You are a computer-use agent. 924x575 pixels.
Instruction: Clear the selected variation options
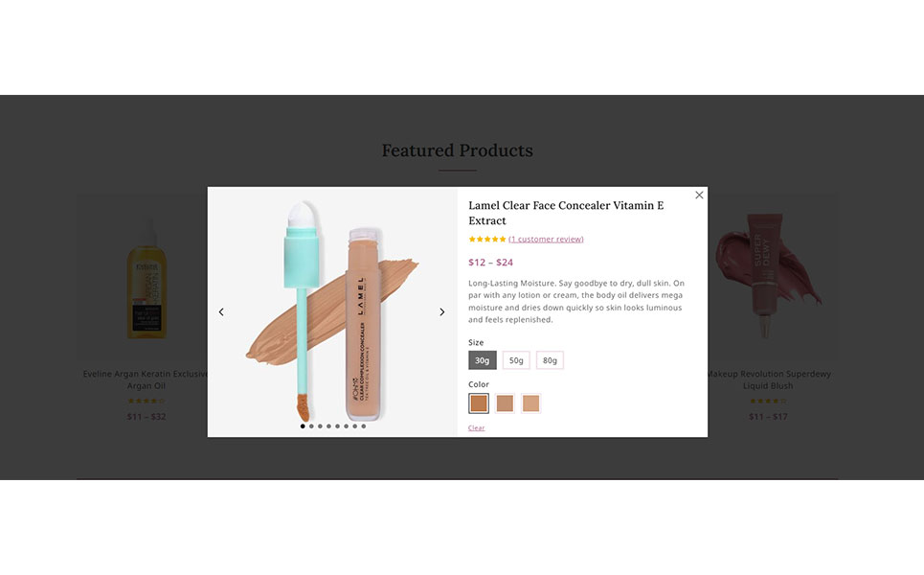(x=476, y=428)
